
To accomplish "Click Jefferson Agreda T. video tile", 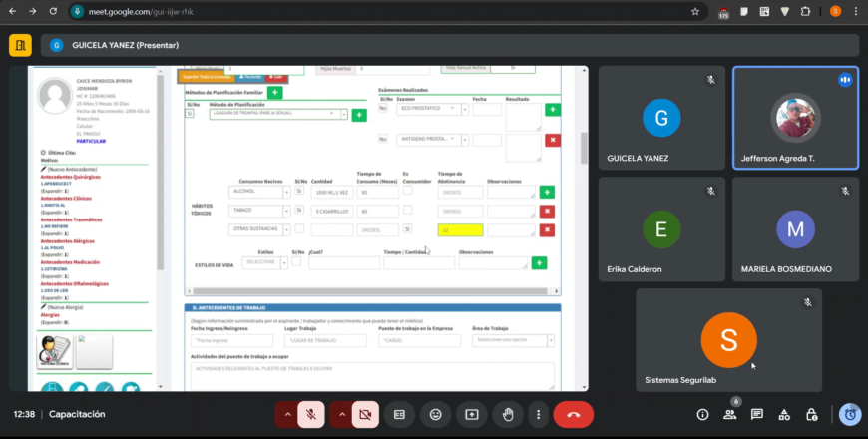I will pos(795,118).
